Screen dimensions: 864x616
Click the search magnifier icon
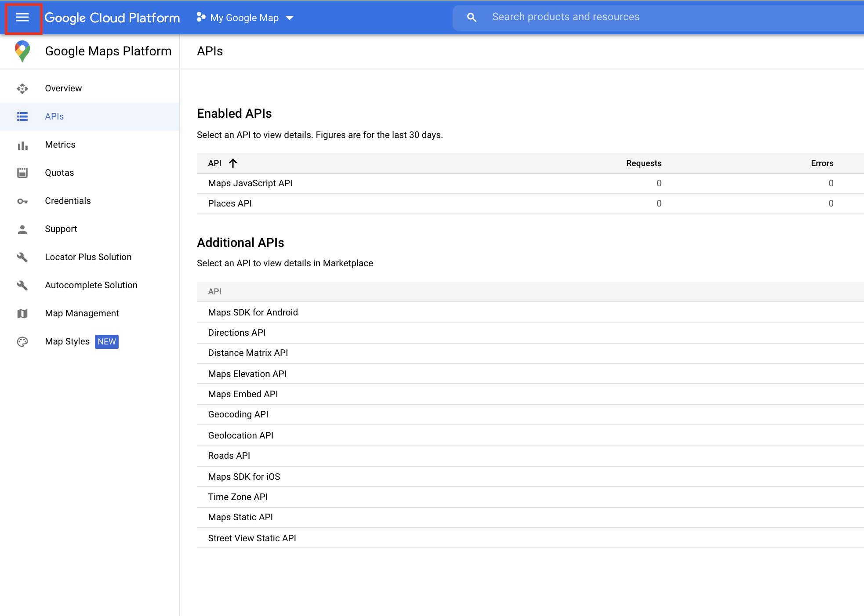472,18
